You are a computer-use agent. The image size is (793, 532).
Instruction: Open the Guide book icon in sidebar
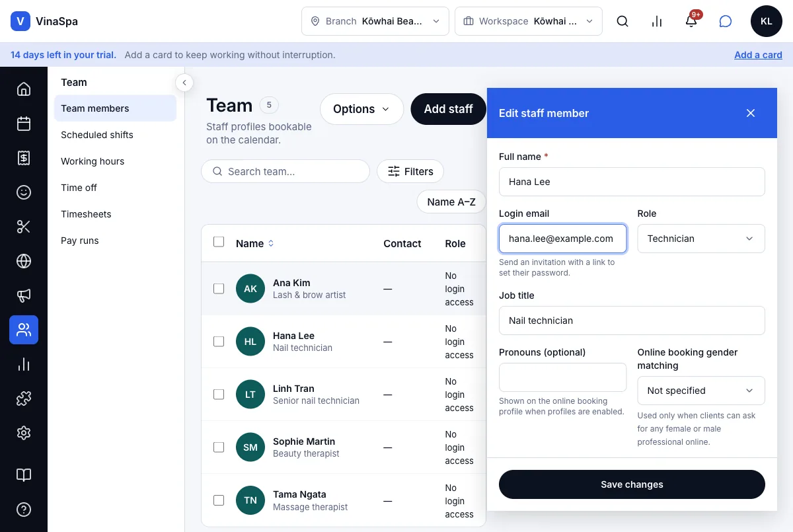[x=24, y=475]
